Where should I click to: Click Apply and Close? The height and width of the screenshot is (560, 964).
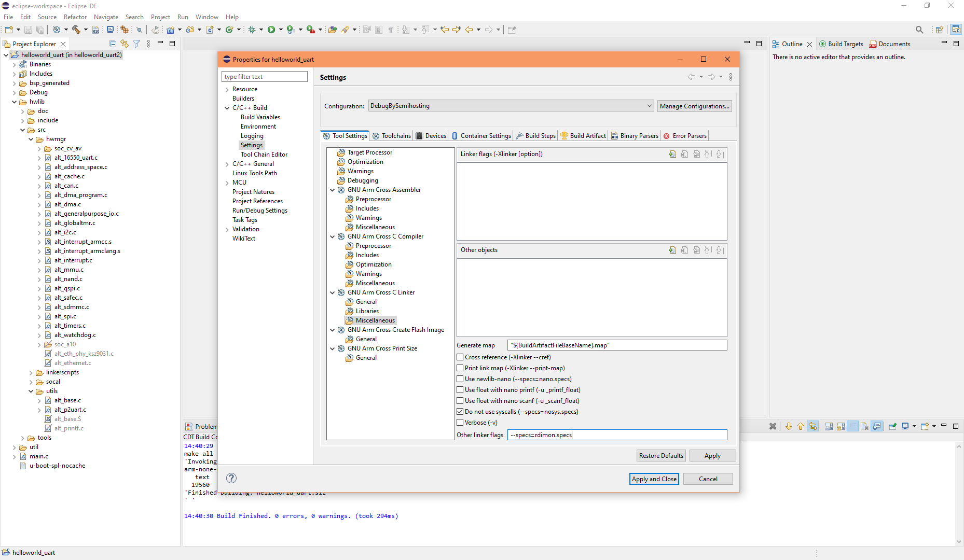(654, 479)
